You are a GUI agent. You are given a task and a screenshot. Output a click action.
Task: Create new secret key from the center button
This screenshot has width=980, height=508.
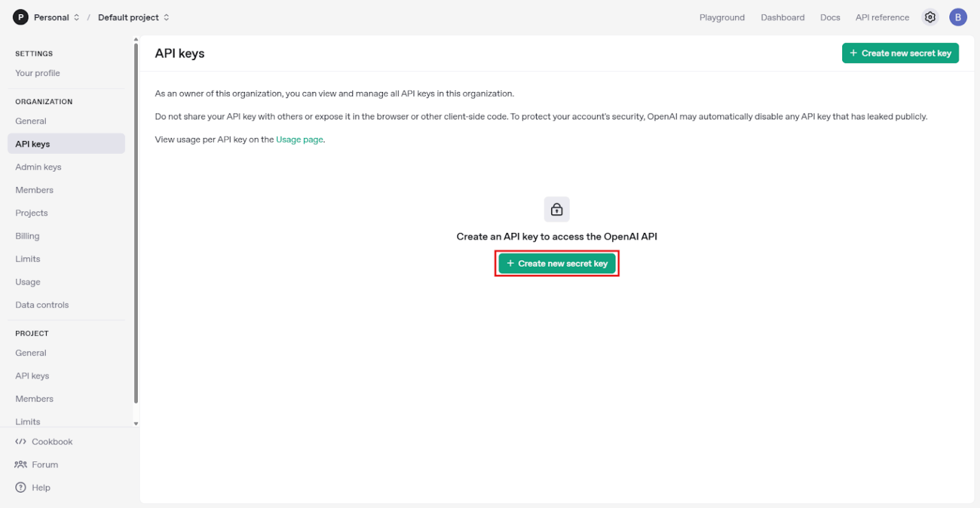[556, 263]
